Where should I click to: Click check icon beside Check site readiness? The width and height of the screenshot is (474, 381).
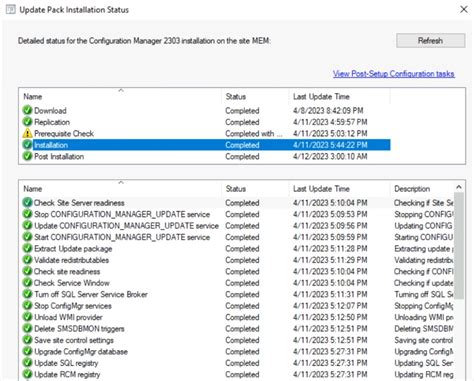pos(27,271)
